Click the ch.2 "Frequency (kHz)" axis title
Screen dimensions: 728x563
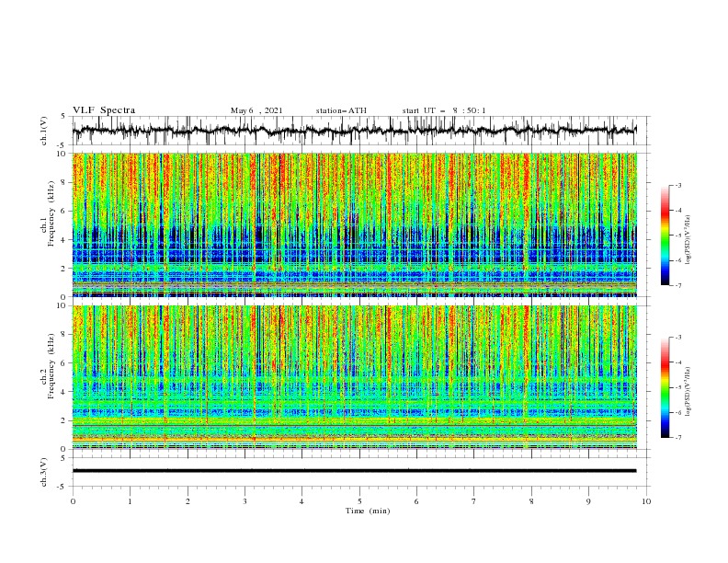pos(50,366)
